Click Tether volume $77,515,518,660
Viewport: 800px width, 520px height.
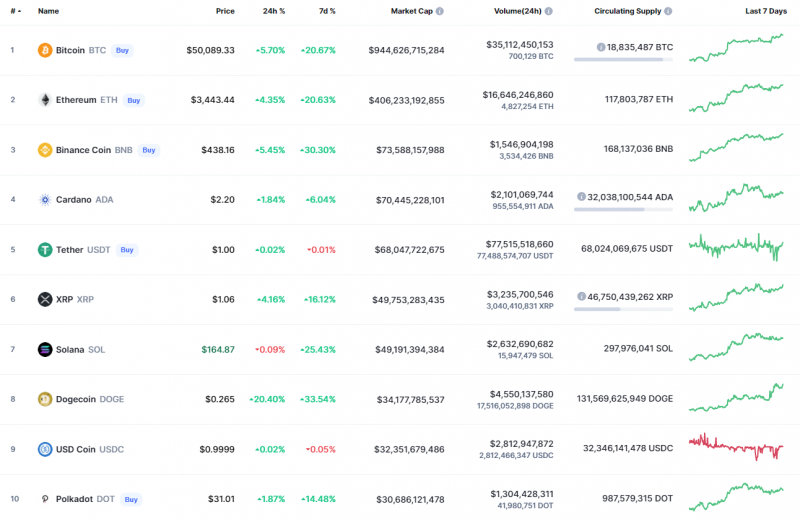click(x=519, y=244)
